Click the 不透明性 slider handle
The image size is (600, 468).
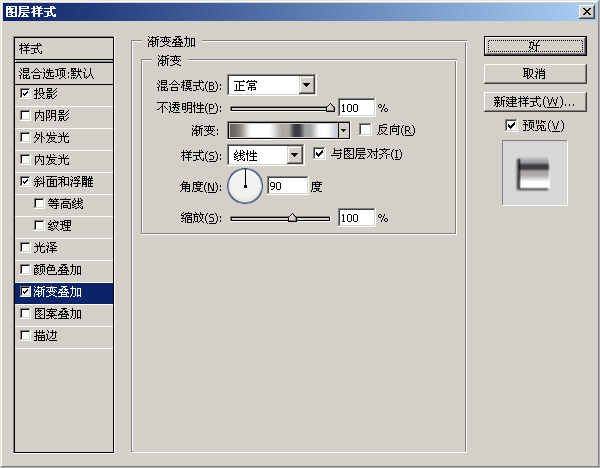tap(330, 108)
